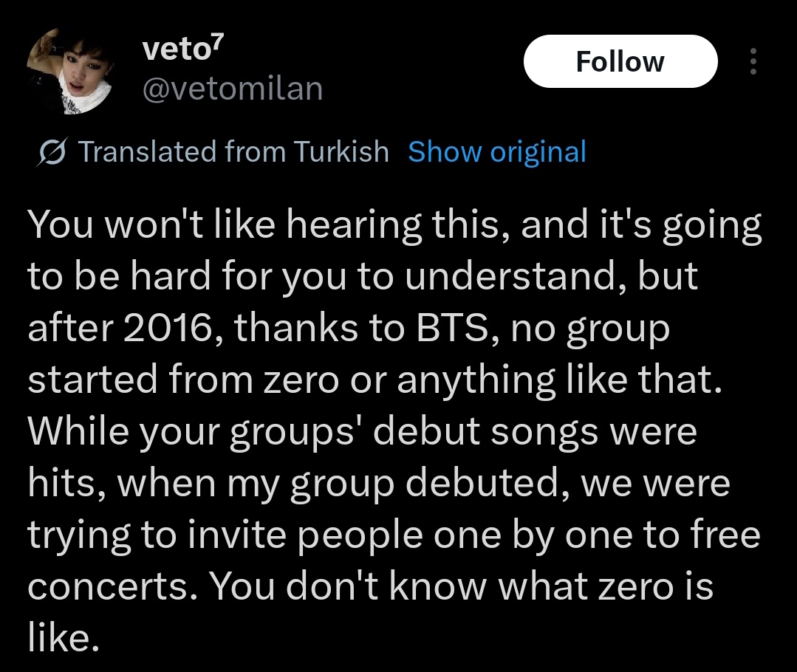Click the Follow button
Image resolution: width=797 pixels, height=672 pixels.
[620, 61]
